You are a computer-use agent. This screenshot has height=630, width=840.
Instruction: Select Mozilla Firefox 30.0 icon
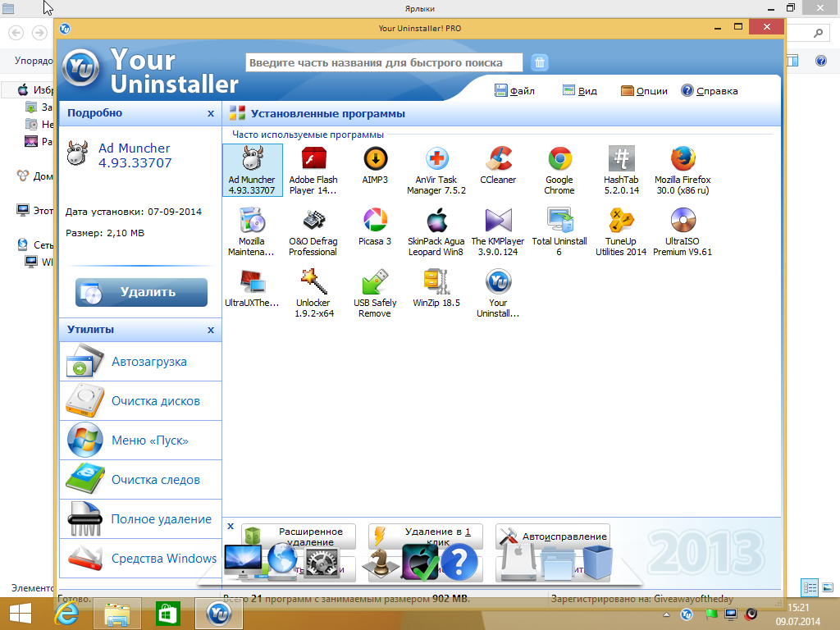(683, 171)
